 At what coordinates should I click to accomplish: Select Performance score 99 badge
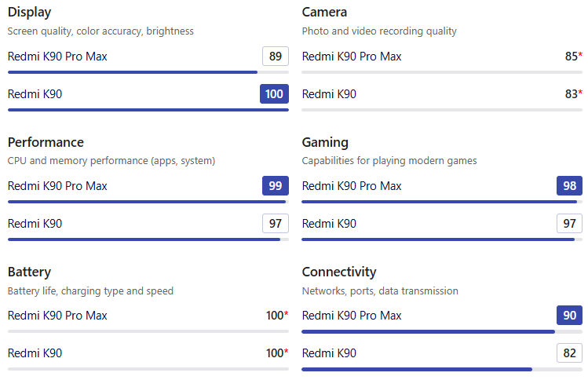click(276, 186)
